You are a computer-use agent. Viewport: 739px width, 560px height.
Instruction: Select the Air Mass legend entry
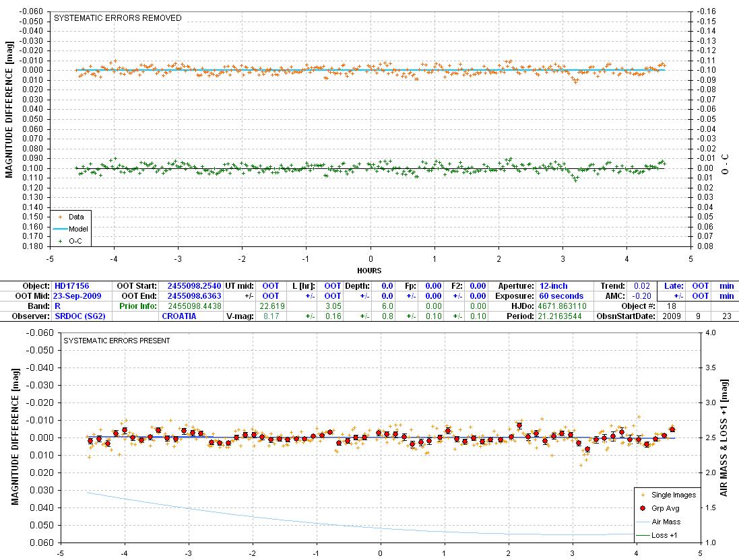pyautogui.click(x=658, y=522)
